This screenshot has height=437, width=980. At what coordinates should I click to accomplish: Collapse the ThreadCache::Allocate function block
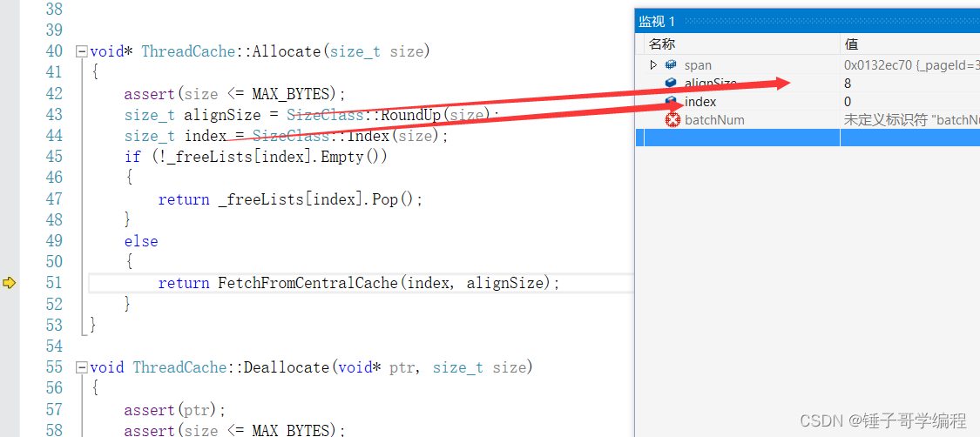pyautogui.click(x=81, y=52)
